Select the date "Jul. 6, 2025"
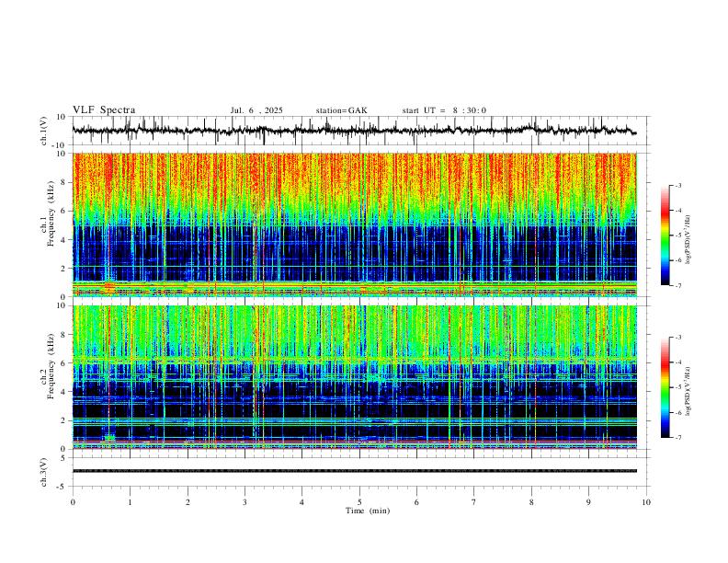The height and width of the screenshot is (563, 728). [x=256, y=110]
